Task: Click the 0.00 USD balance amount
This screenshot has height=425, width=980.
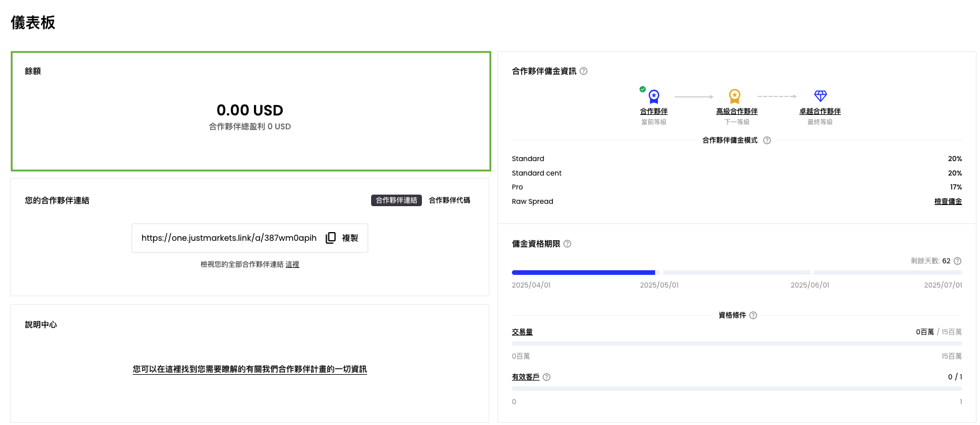Action: pos(250,110)
